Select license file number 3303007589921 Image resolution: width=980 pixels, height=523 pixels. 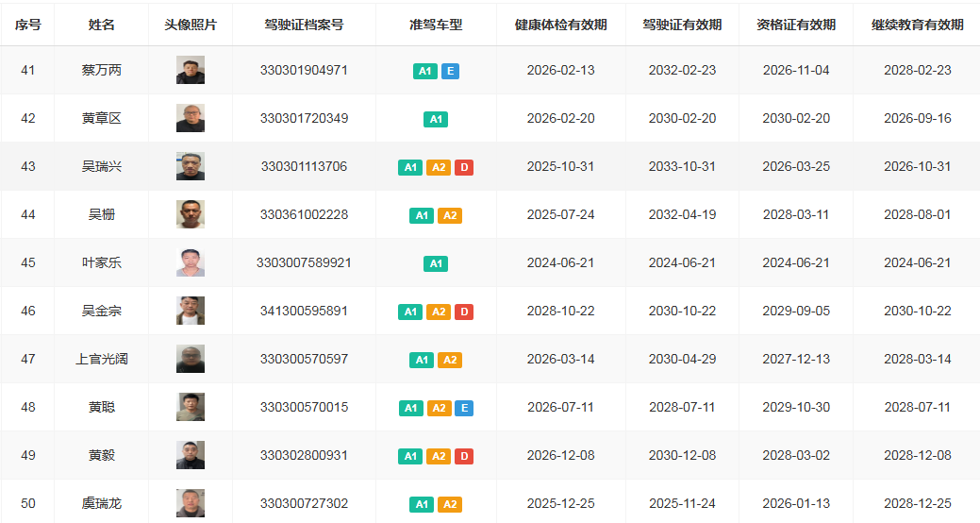coord(304,263)
